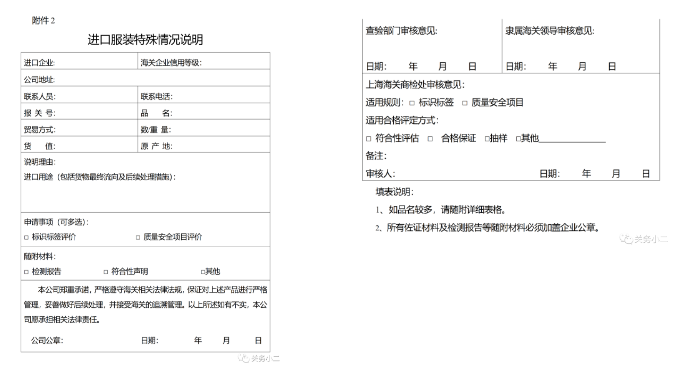Click the 隶属海关领导审核意见 label
Viewport: 692px width, 384px height.
click(550, 31)
